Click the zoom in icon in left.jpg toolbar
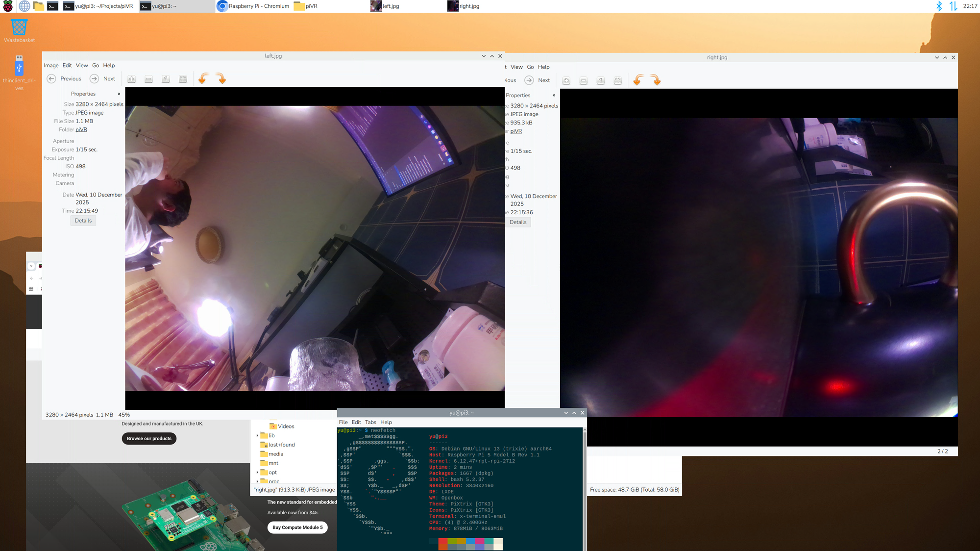This screenshot has height=551, width=980. click(131, 79)
